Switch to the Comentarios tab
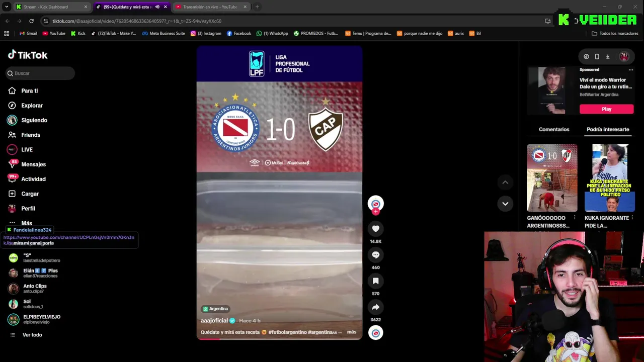644x362 pixels. (x=554, y=130)
